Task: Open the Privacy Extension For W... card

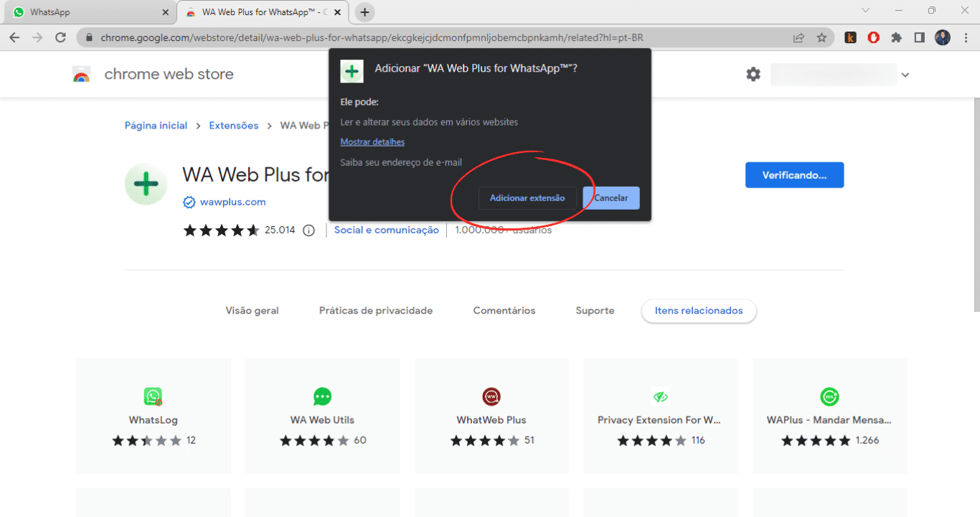Action: coord(660,416)
